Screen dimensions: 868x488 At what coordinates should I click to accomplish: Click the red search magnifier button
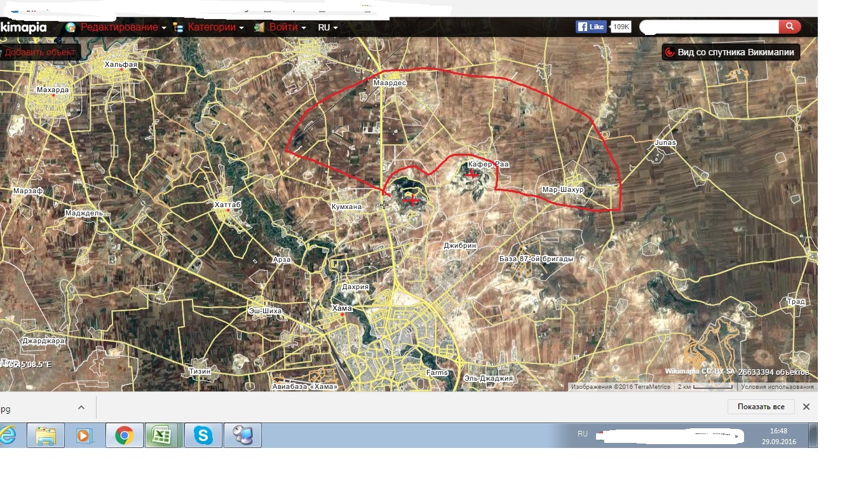pyautogui.click(x=789, y=27)
